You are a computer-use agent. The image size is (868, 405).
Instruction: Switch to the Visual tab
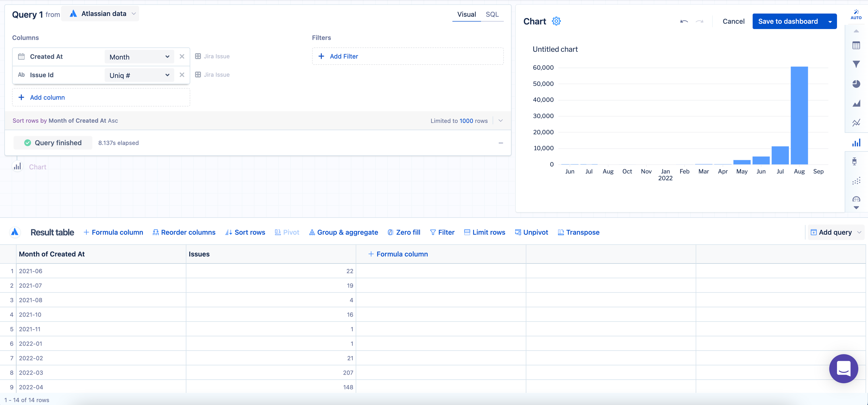click(x=466, y=15)
